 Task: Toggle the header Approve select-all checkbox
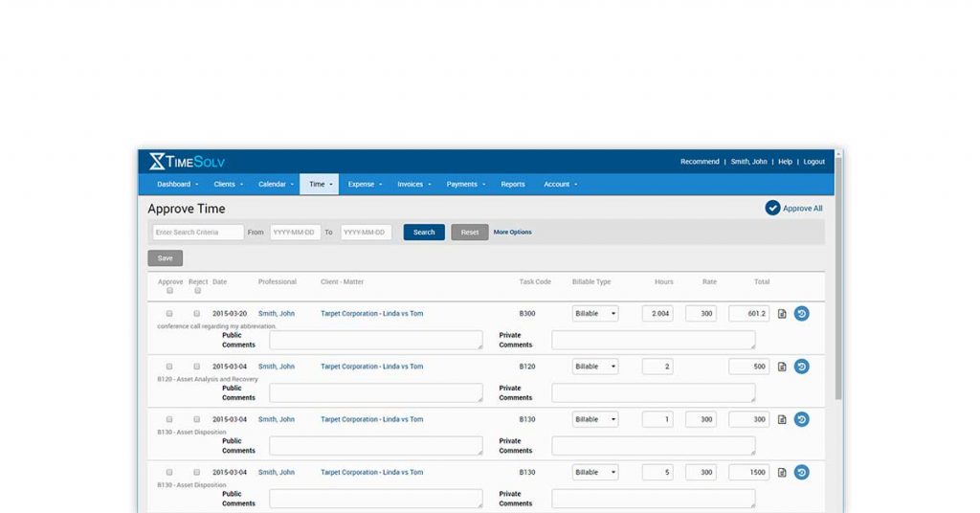click(x=169, y=291)
